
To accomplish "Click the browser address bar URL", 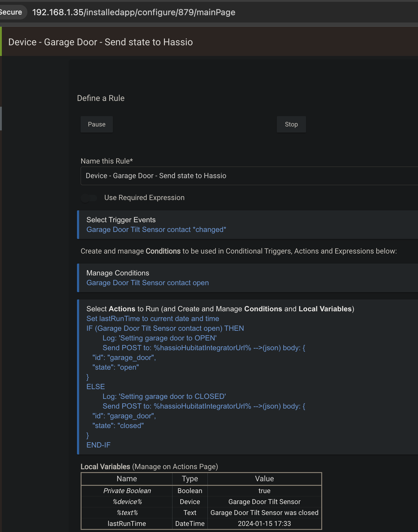I will click(x=134, y=12).
